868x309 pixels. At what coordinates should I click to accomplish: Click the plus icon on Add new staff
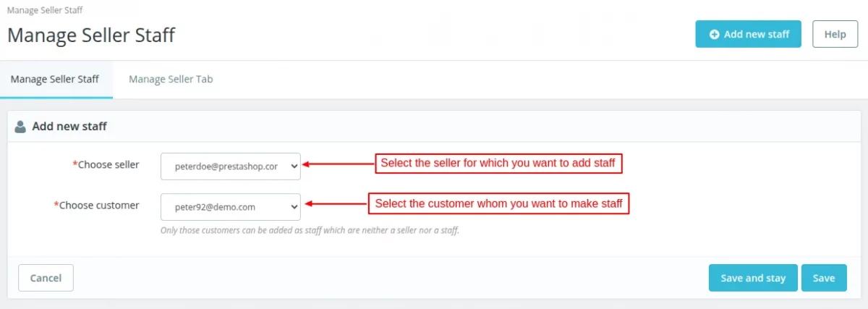pos(714,34)
